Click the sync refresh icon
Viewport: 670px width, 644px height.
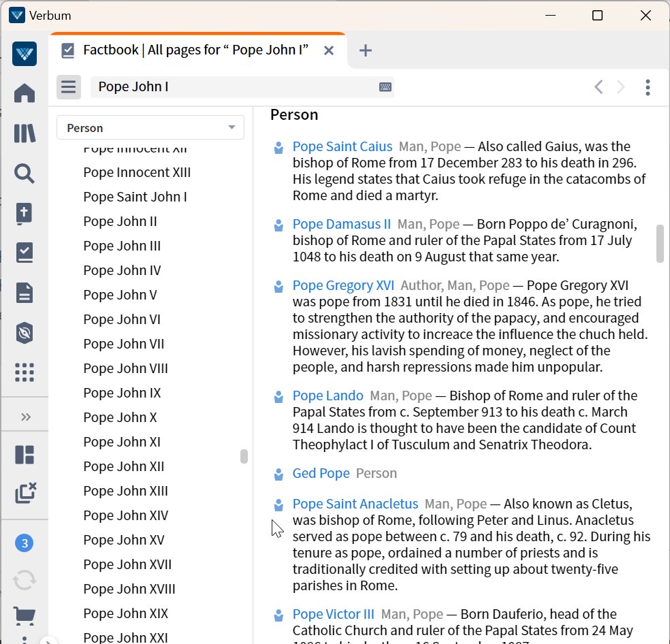click(25, 580)
